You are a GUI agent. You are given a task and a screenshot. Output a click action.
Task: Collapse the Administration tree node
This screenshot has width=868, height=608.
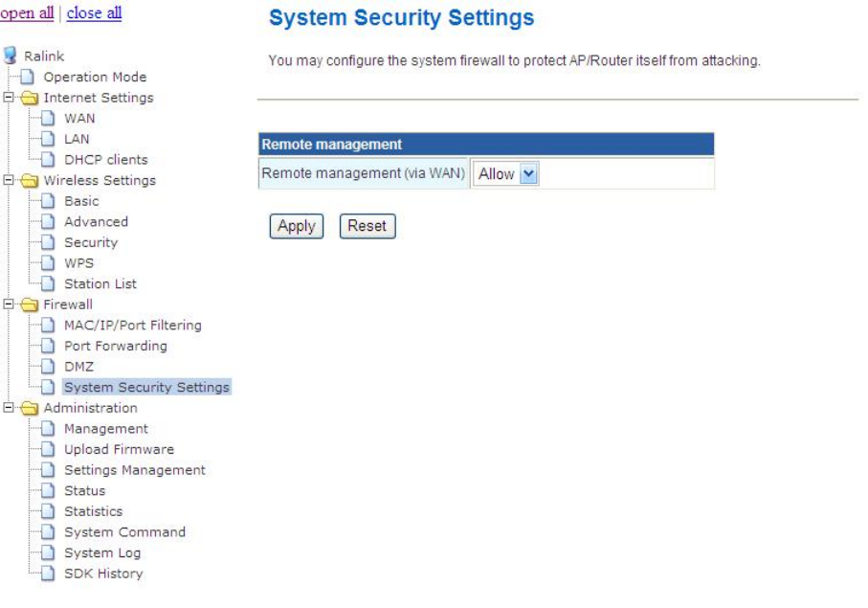10,408
